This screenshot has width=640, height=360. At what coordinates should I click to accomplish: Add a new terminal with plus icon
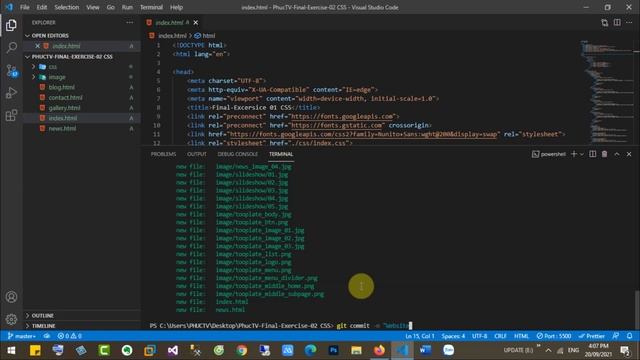click(x=574, y=154)
